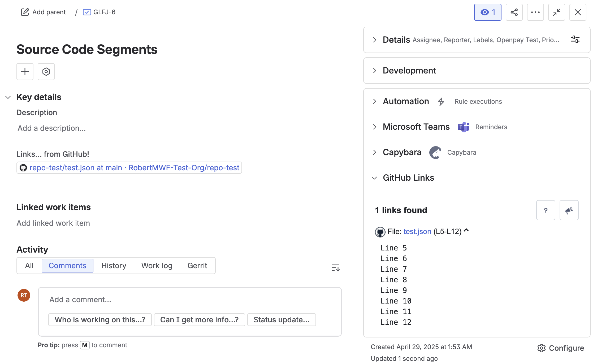Toggle the watch eye button
The image size is (597, 364).
pos(487,12)
